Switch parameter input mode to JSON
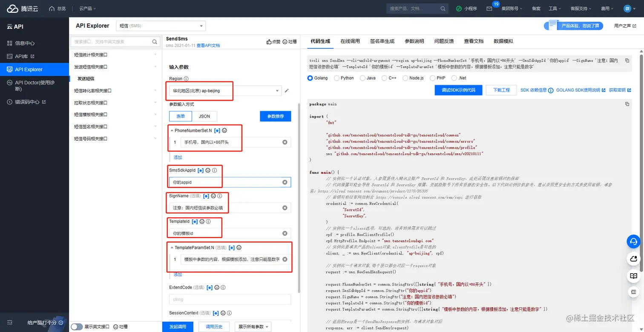 coord(204,116)
